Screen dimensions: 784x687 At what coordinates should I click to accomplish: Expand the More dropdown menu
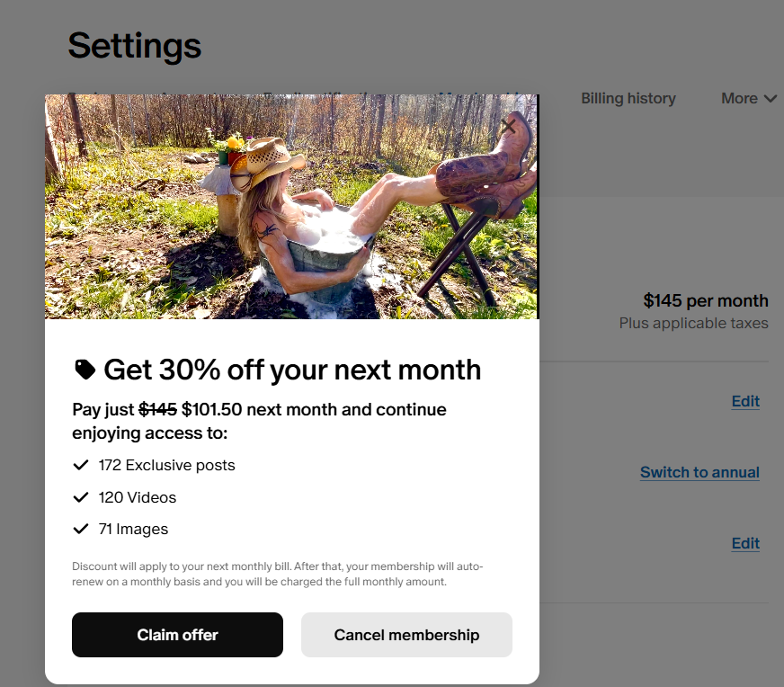coord(748,98)
